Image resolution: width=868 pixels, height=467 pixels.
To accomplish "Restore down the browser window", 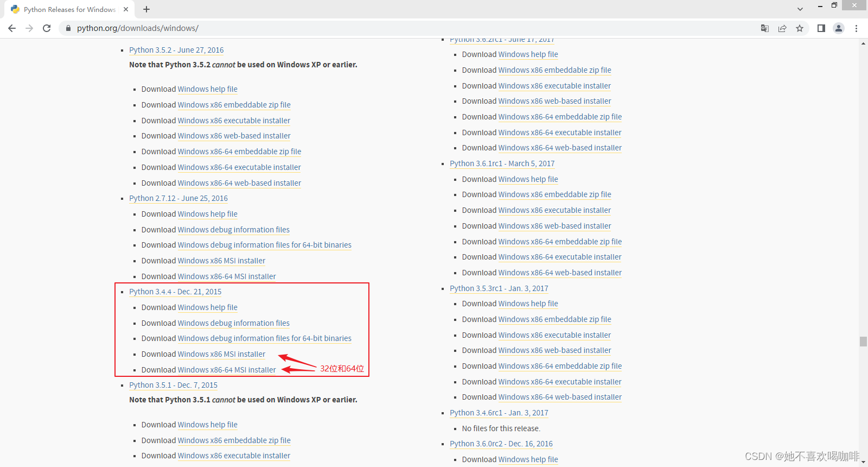I will (834, 5).
